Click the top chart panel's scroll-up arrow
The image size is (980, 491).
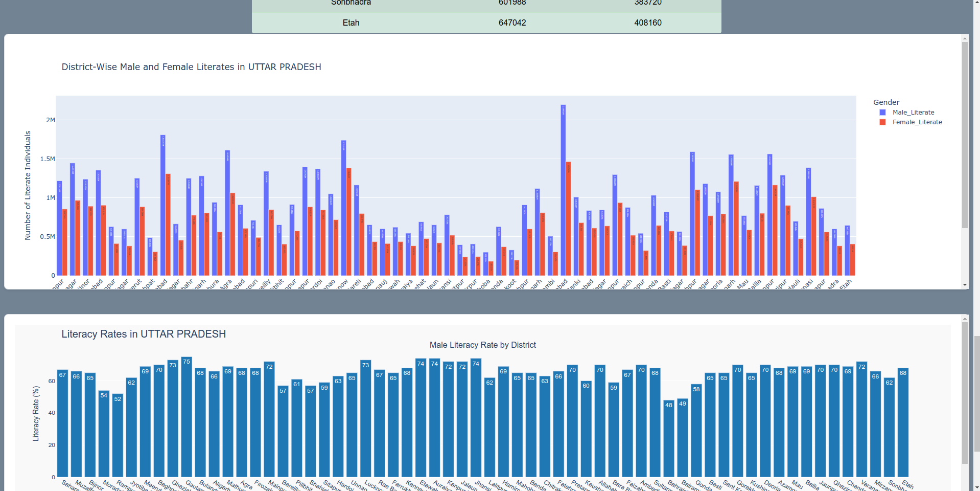(x=965, y=38)
